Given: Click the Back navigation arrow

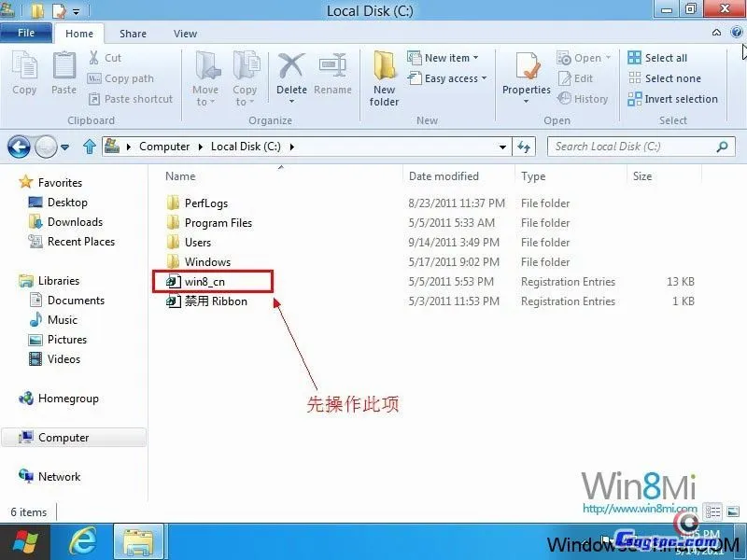Looking at the screenshot, I should coord(20,147).
